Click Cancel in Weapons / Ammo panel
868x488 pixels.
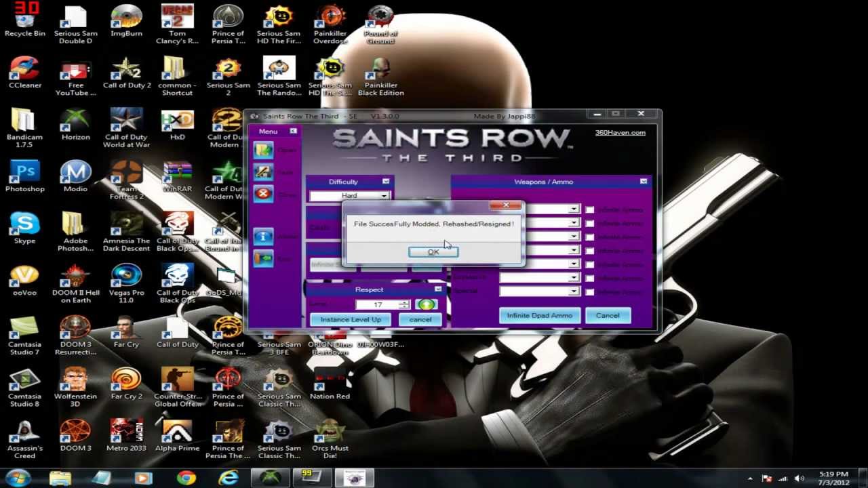point(608,315)
